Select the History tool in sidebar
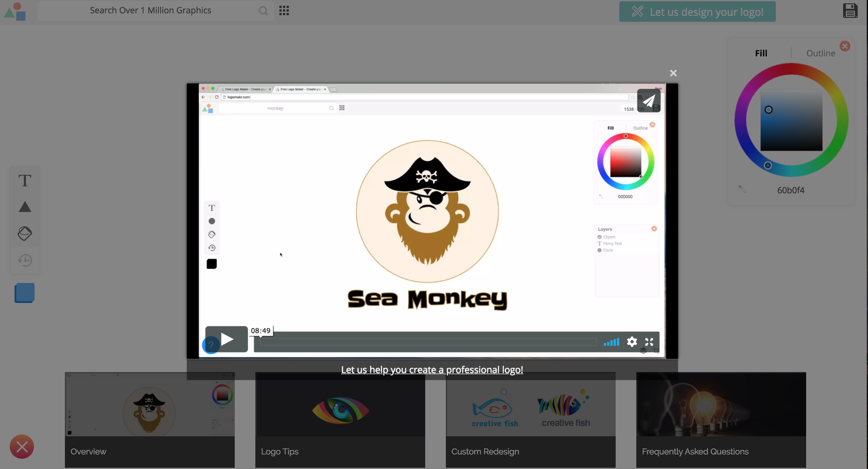This screenshot has height=469, width=868. pos(24,259)
